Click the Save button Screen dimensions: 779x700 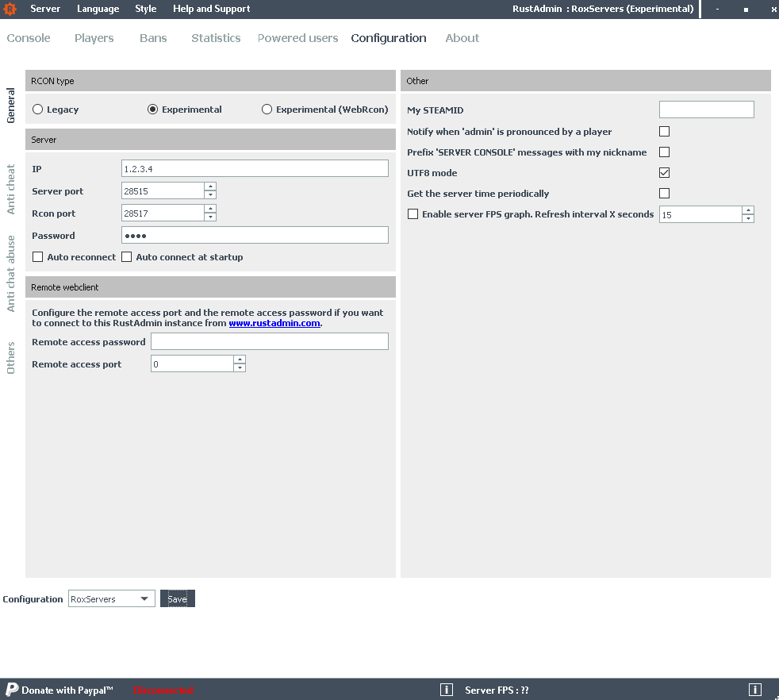point(177,599)
